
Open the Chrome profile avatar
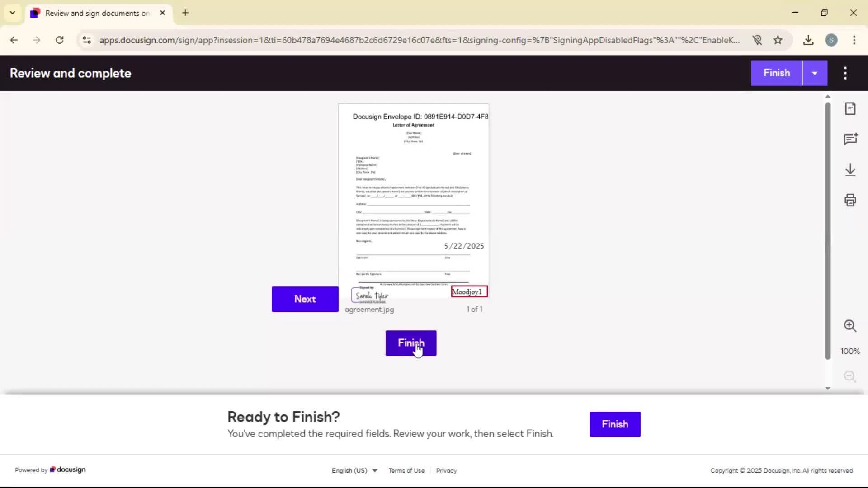[831, 40]
